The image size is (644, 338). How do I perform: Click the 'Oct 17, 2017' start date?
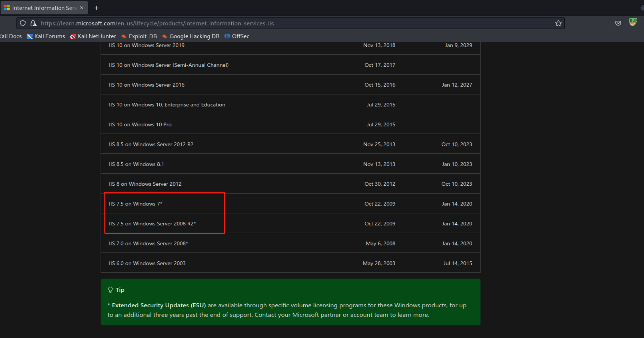380,65
